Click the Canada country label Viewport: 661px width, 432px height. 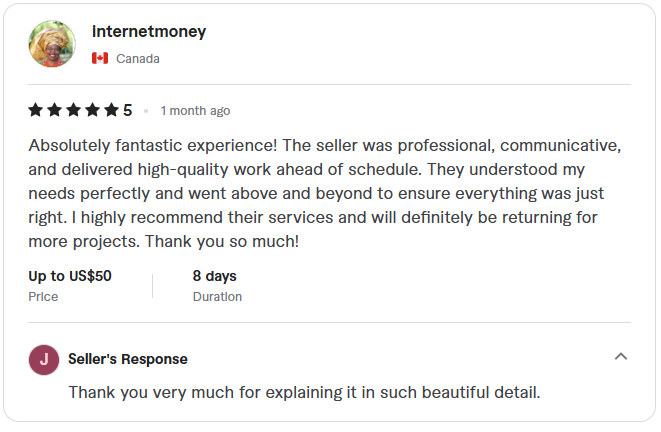click(138, 59)
